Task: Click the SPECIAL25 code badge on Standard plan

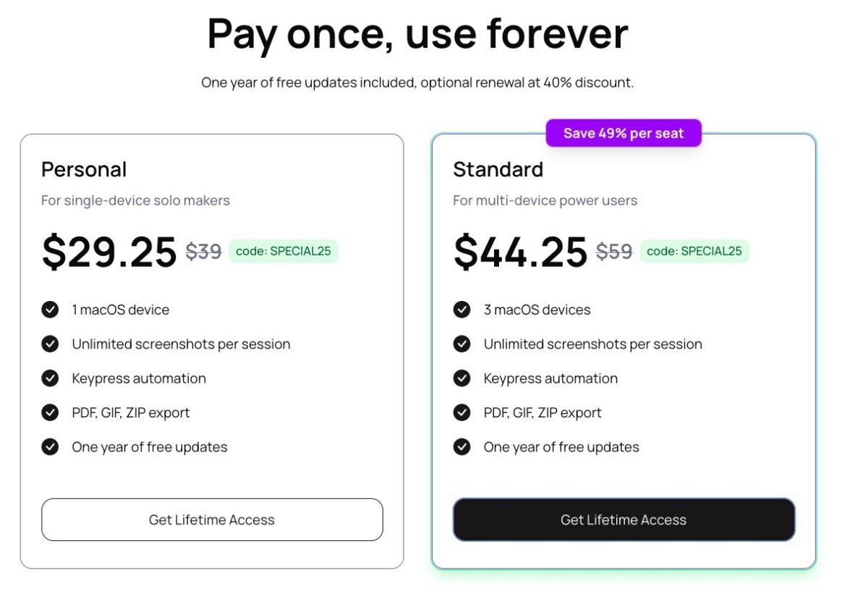Action: tap(694, 251)
